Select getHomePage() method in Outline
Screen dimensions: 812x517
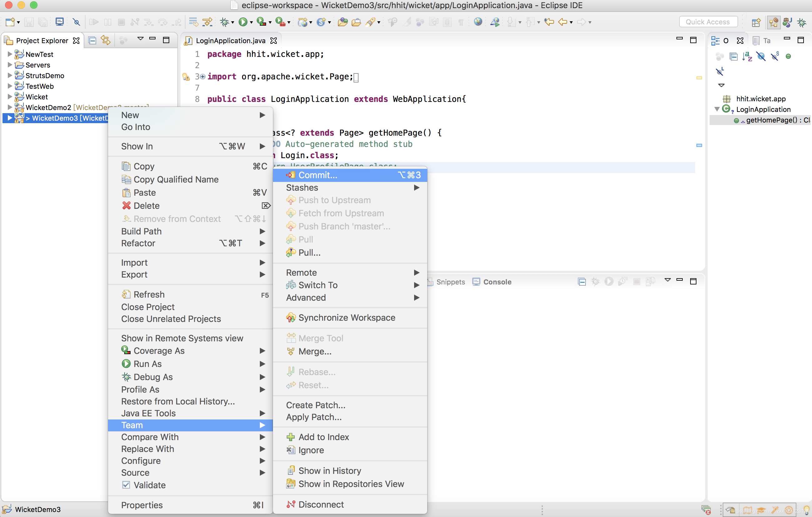click(772, 120)
